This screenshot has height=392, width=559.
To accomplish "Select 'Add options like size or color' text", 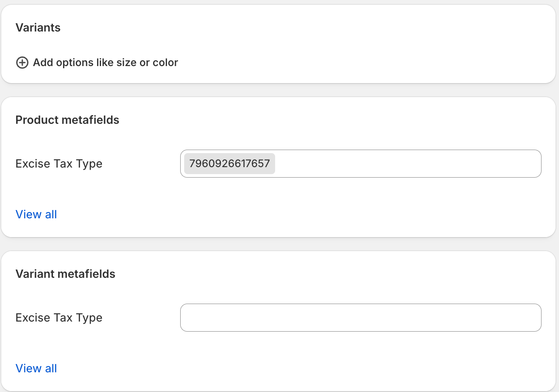I will coord(105,63).
